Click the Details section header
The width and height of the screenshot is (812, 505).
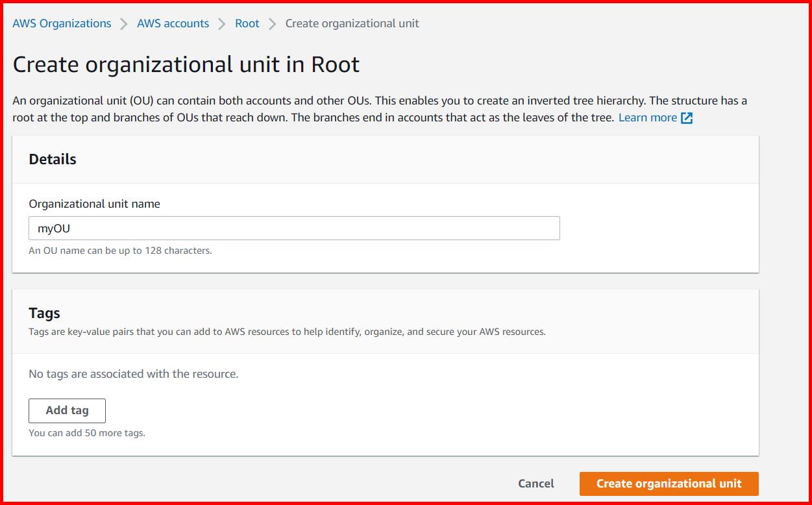[x=52, y=159]
